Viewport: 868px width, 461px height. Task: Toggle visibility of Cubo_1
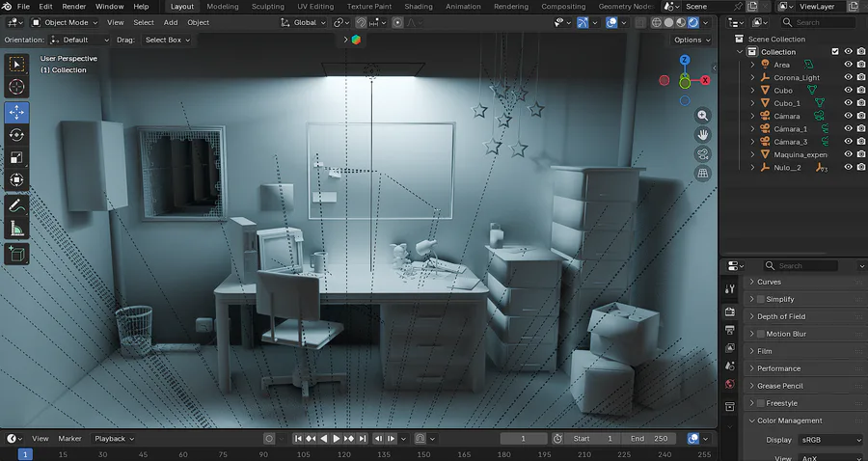(x=848, y=103)
